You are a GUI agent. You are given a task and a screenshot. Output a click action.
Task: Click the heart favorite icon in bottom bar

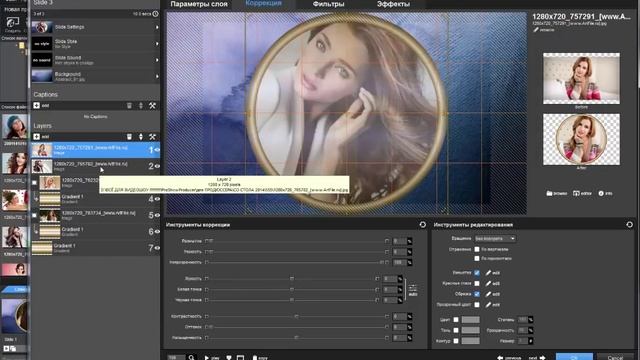click(x=229, y=358)
